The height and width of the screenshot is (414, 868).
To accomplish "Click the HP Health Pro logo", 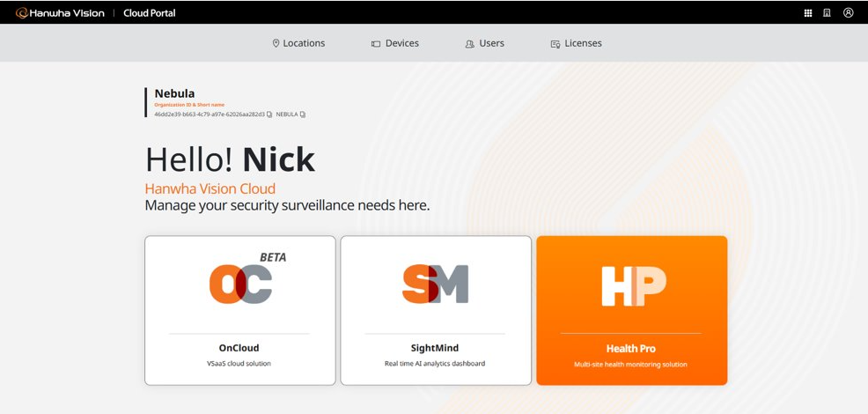I will (x=634, y=286).
